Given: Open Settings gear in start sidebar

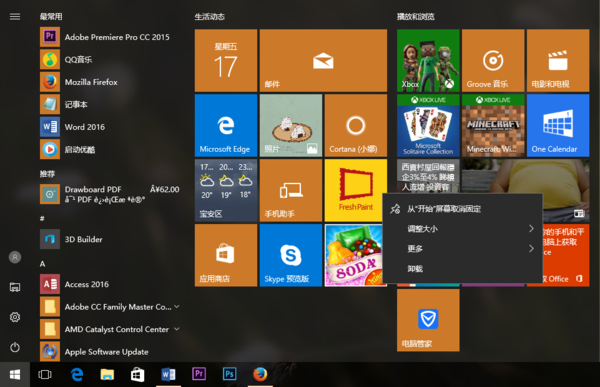Looking at the screenshot, I should tap(15, 317).
